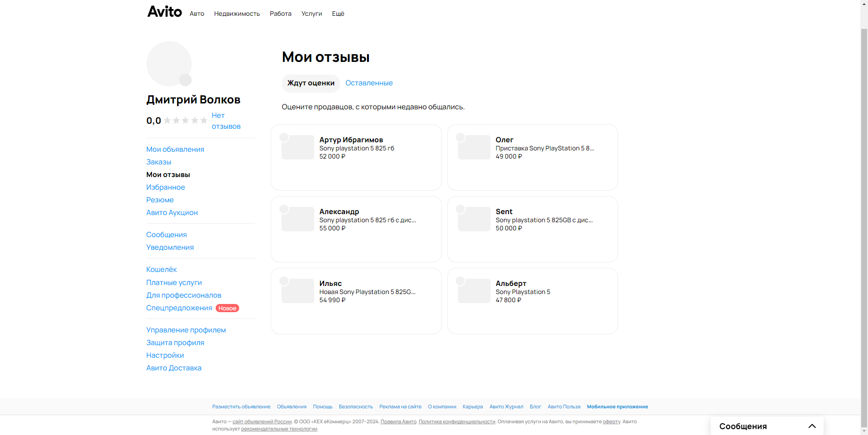Open Настройки in sidebar
The image size is (868, 435).
click(165, 355)
